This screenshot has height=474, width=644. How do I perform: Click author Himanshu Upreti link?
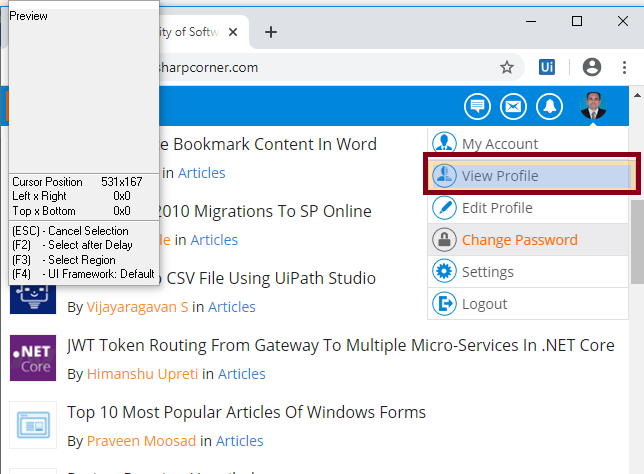tap(141, 374)
